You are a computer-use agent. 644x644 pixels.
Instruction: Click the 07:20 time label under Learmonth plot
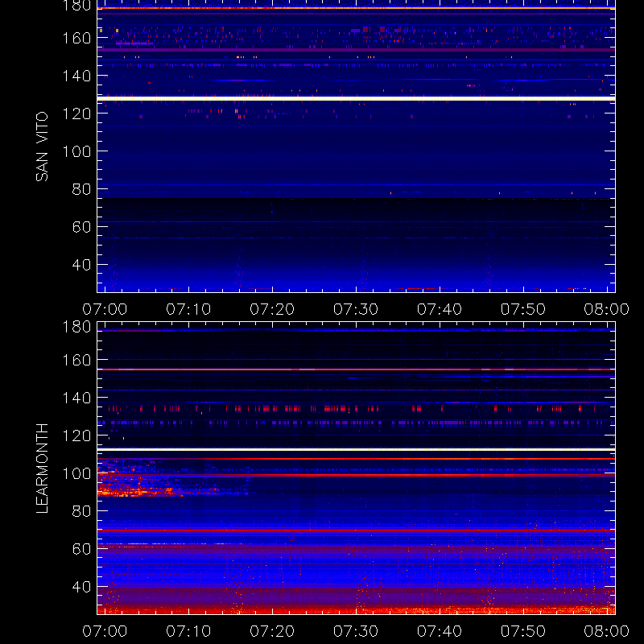pyautogui.click(x=272, y=631)
